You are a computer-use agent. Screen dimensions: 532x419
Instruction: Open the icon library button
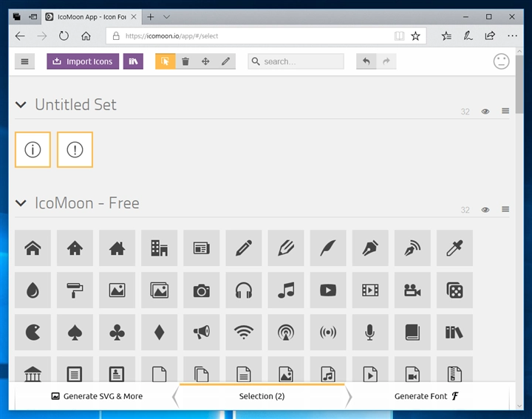(x=133, y=61)
